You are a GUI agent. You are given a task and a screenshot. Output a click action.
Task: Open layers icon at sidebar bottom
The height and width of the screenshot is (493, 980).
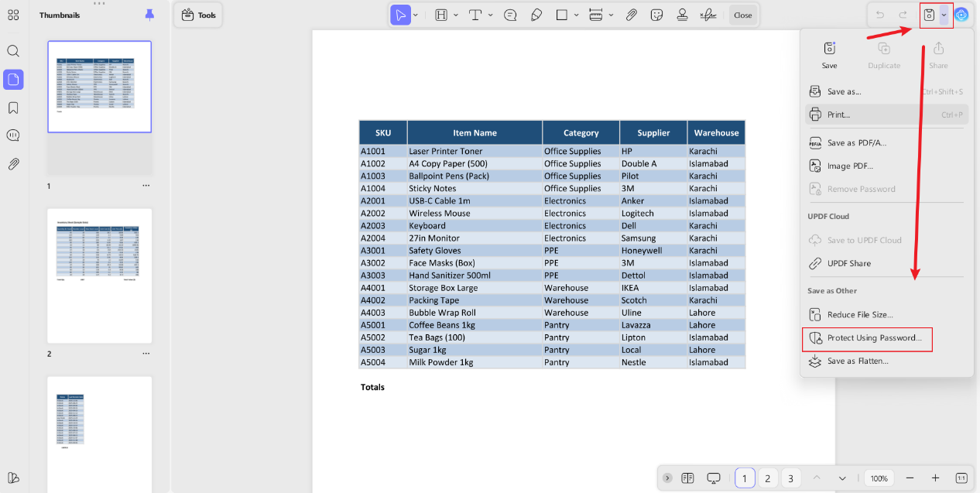13,478
